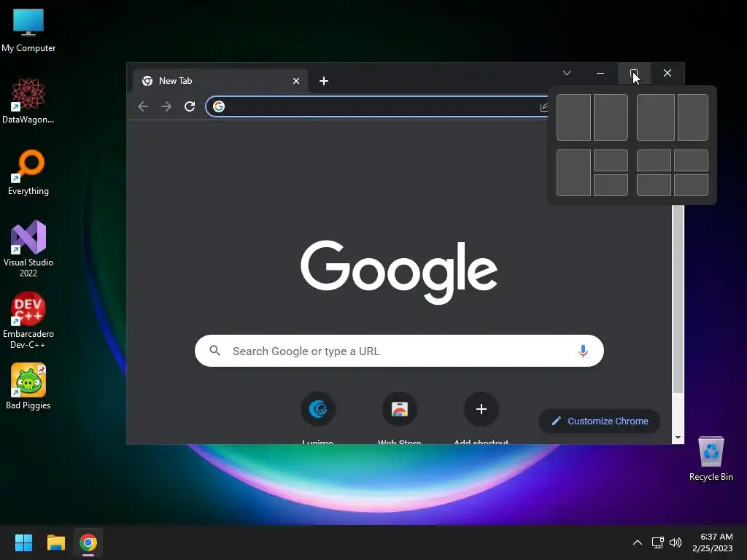Click Chrome's maximize button
The height and width of the screenshot is (560, 747).
tap(634, 73)
